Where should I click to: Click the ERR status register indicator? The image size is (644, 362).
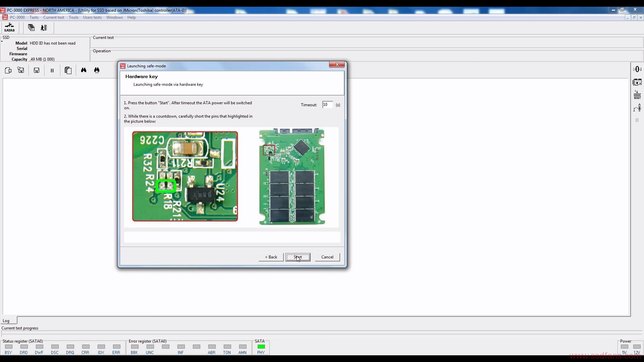[116, 347]
